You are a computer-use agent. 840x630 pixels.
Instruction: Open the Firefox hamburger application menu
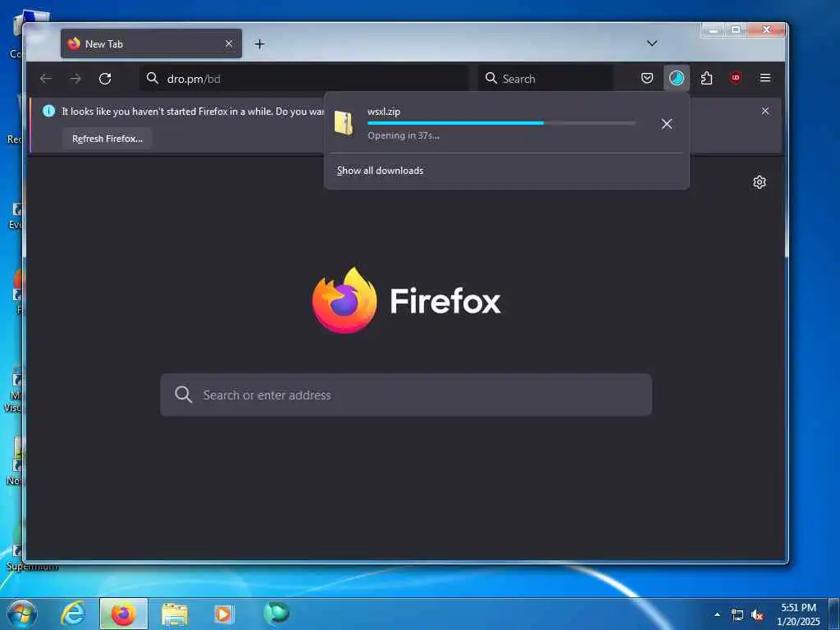[x=765, y=78]
